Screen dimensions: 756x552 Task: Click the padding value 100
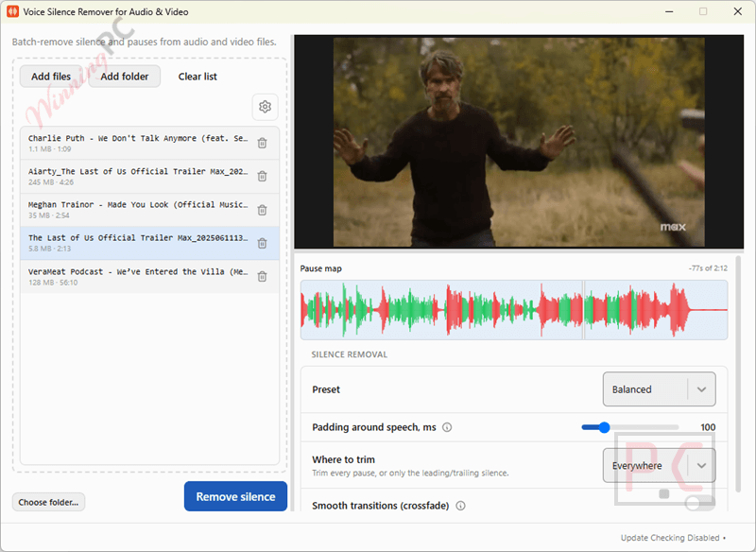pyautogui.click(x=708, y=427)
